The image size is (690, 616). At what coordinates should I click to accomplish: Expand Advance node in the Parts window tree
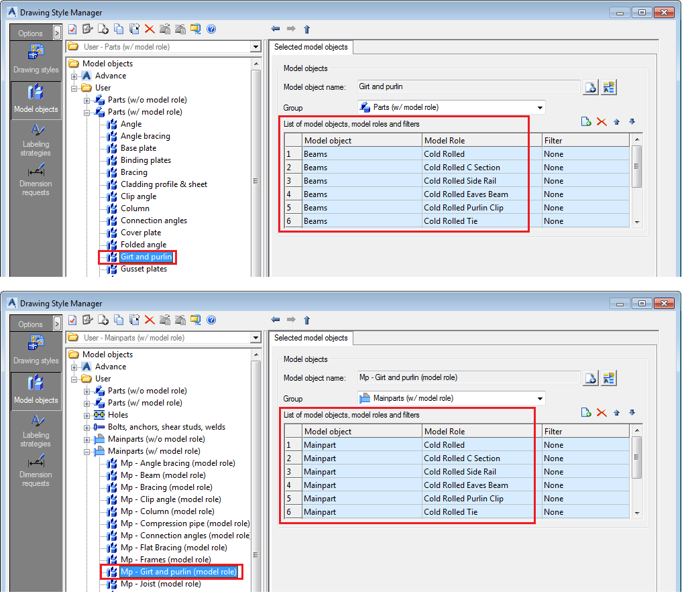click(74, 76)
